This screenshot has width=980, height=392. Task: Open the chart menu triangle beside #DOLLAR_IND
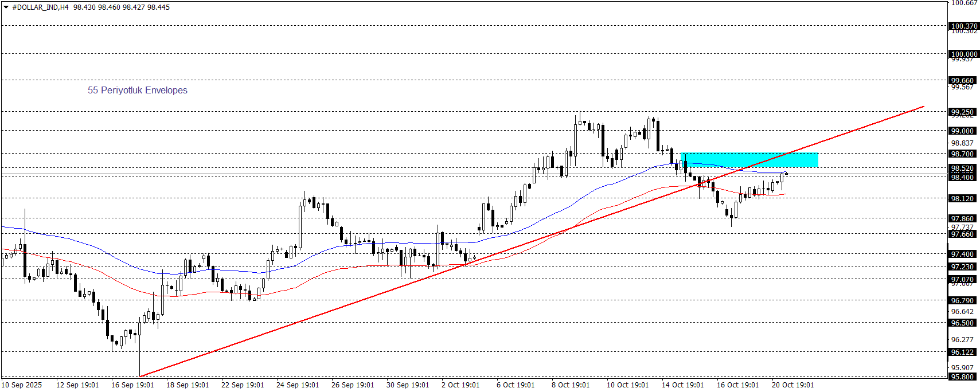(x=6, y=7)
